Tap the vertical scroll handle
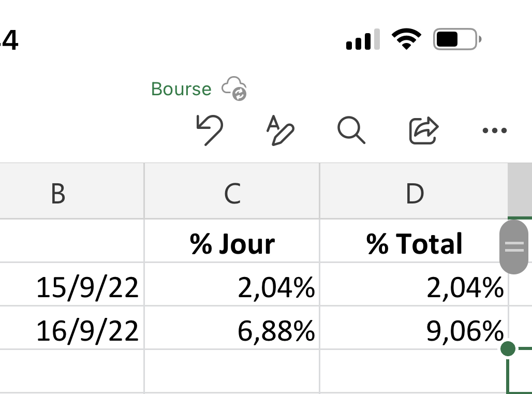532x394 pixels. click(x=514, y=246)
